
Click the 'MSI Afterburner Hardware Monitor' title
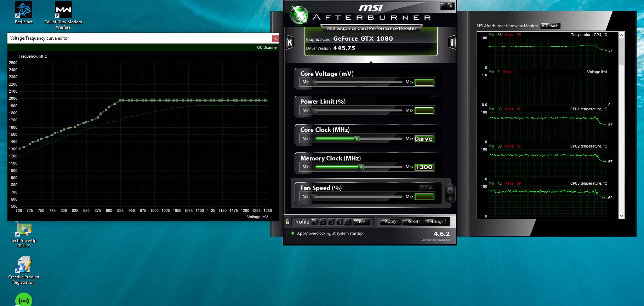tap(507, 26)
